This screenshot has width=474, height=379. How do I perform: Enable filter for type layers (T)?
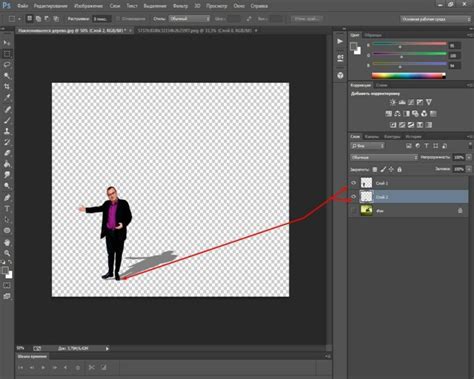click(426, 146)
